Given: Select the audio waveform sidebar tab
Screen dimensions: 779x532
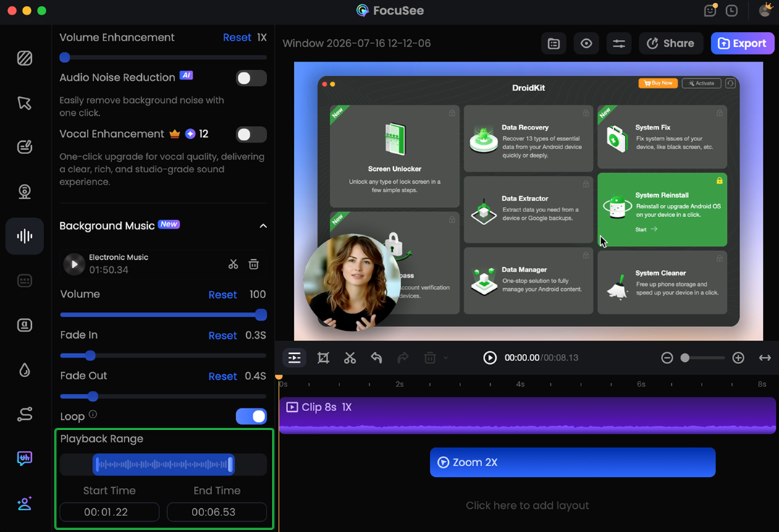Looking at the screenshot, I should pyautogui.click(x=25, y=236).
